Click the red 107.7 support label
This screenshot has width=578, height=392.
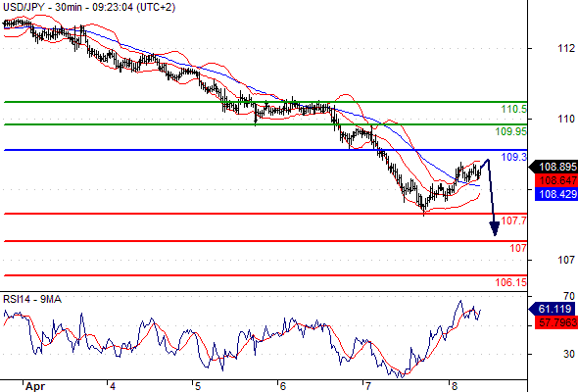(x=514, y=220)
